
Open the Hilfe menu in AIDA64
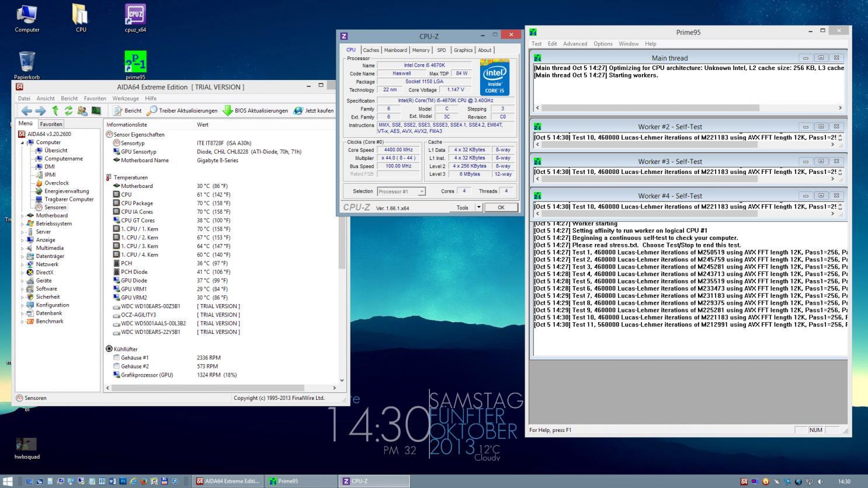(151, 98)
